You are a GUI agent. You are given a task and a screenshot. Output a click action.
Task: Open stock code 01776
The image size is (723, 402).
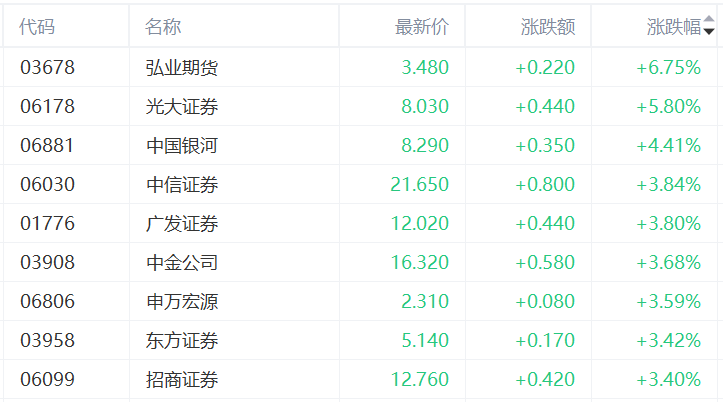pos(47,224)
